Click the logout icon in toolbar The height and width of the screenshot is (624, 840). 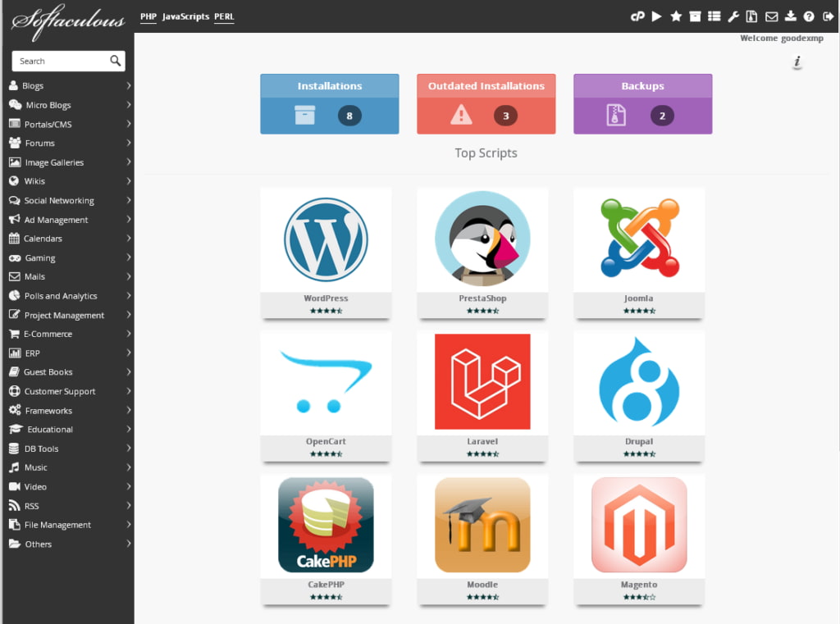coord(829,16)
